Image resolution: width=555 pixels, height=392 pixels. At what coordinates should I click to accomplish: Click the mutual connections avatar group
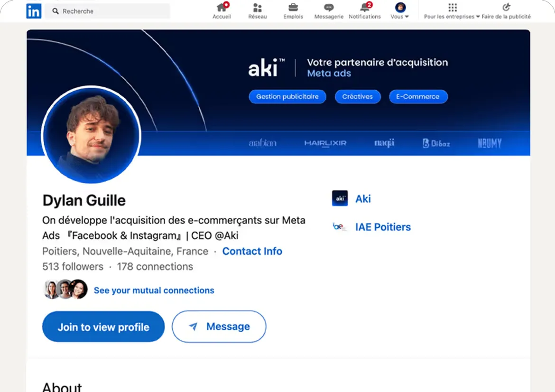click(x=65, y=289)
